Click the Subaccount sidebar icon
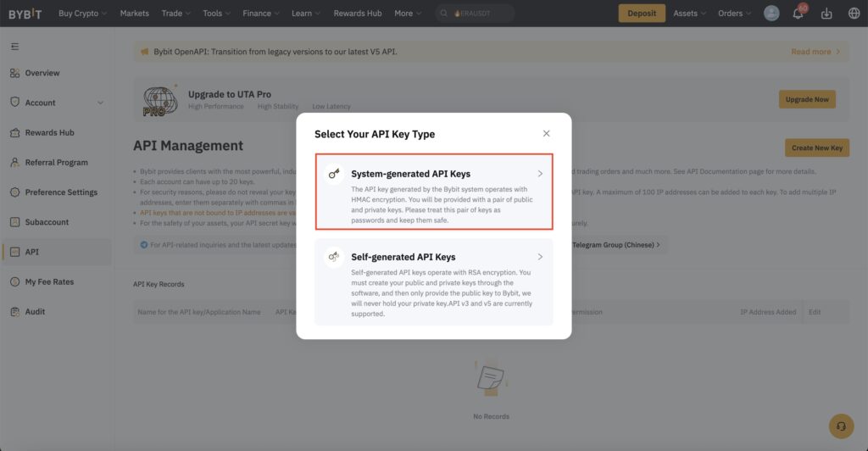 click(x=15, y=222)
